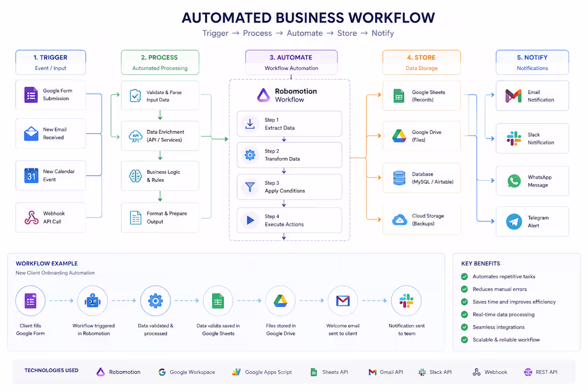Select the Data Enrichment API cloud icon
The height and width of the screenshot is (392, 588).
pos(135,136)
